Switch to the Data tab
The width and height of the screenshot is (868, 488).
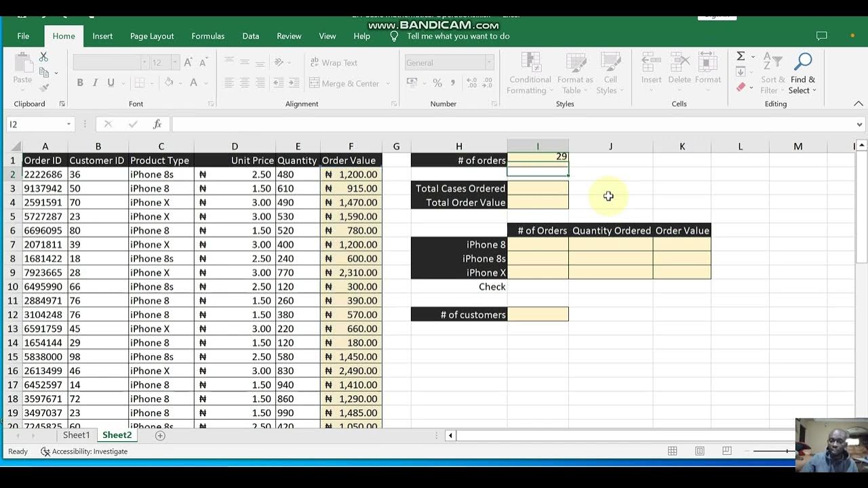pos(251,36)
